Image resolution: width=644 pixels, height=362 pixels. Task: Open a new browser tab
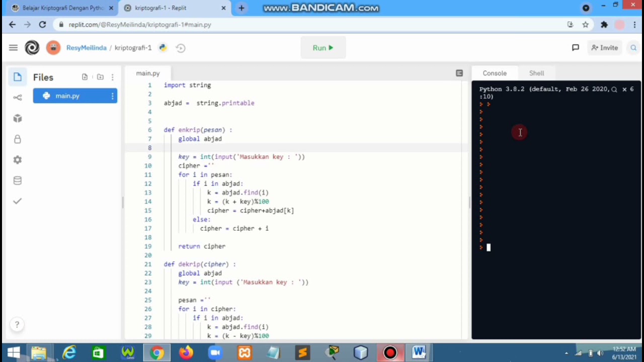(x=242, y=8)
